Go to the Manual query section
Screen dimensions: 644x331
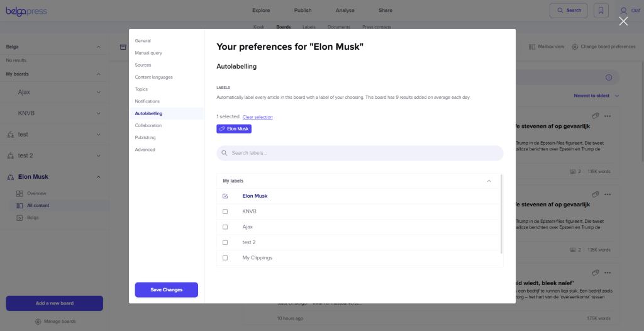click(x=148, y=53)
